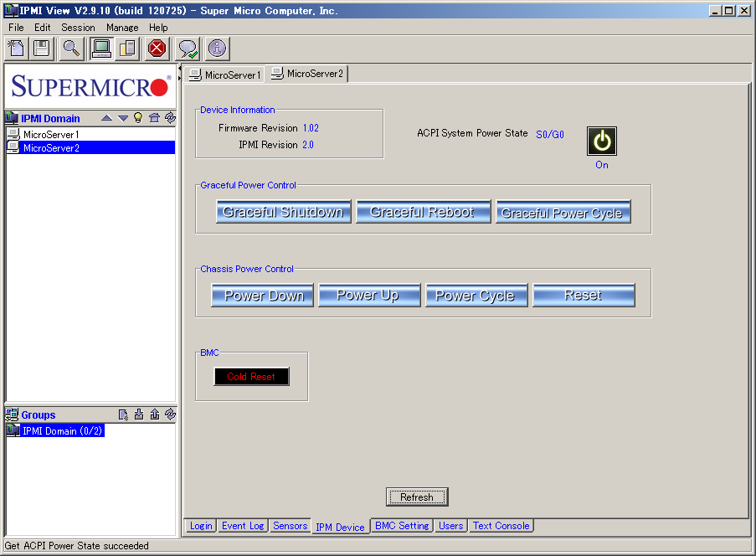Select the IPM Device tab
This screenshot has height=556, width=756.
341,527
